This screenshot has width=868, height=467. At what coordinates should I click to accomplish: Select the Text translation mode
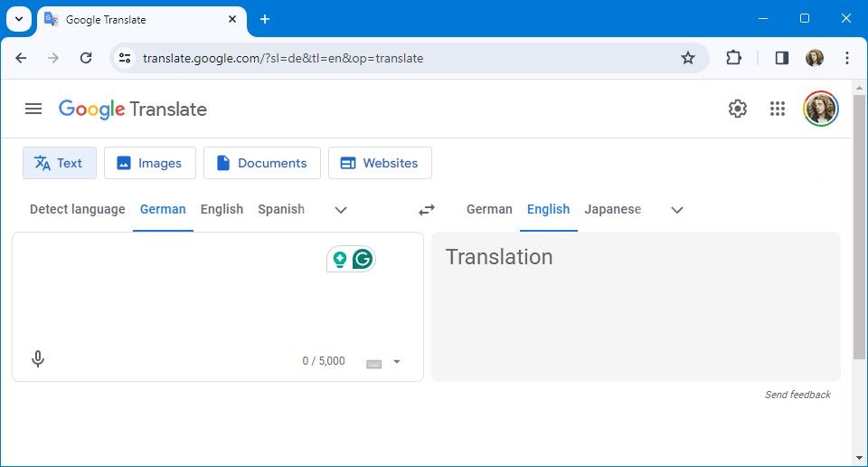(x=60, y=163)
